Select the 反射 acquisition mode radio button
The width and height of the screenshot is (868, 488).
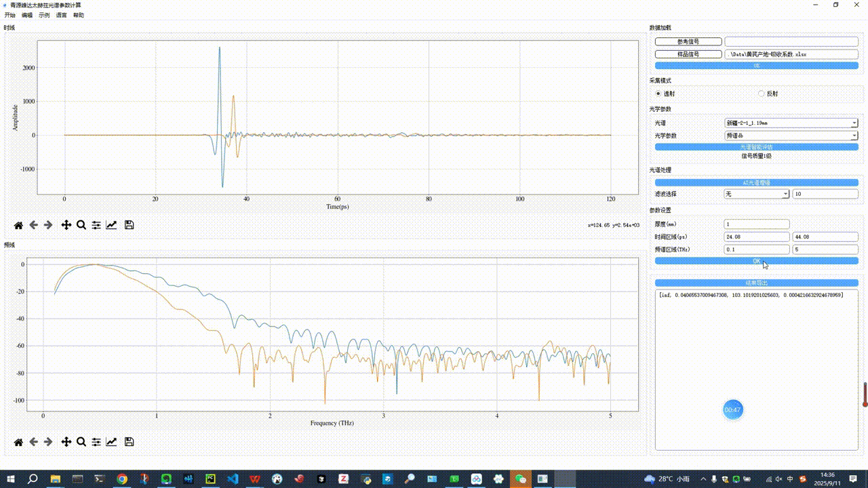pos(762,94)
